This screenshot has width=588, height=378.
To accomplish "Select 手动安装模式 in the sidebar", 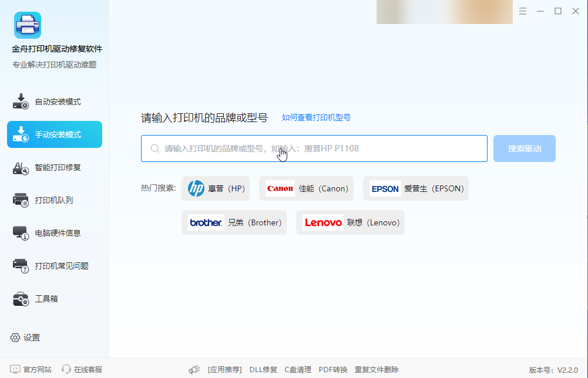I will (55, 134).
